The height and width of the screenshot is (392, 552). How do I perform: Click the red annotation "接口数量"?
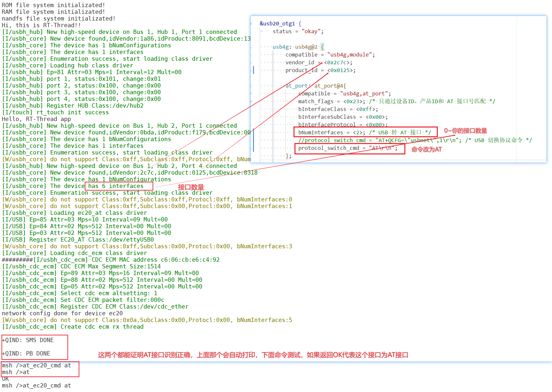[x=191, y=187]
